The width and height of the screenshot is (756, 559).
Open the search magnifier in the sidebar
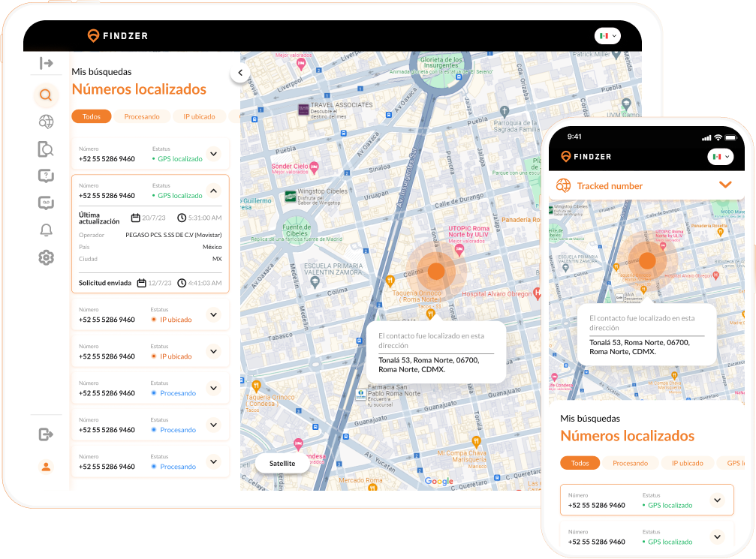(x=46, y=95)
